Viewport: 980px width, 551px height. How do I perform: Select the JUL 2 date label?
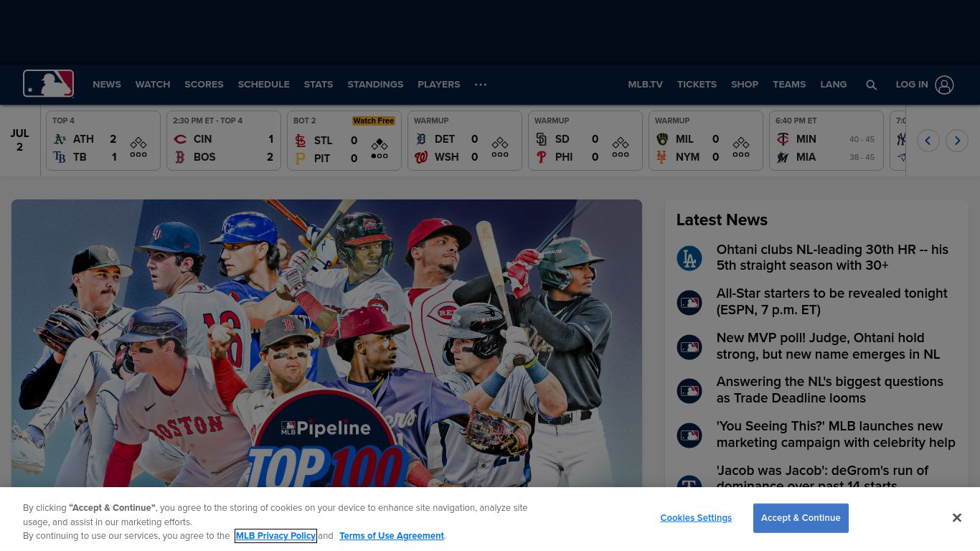click(19, 141)
